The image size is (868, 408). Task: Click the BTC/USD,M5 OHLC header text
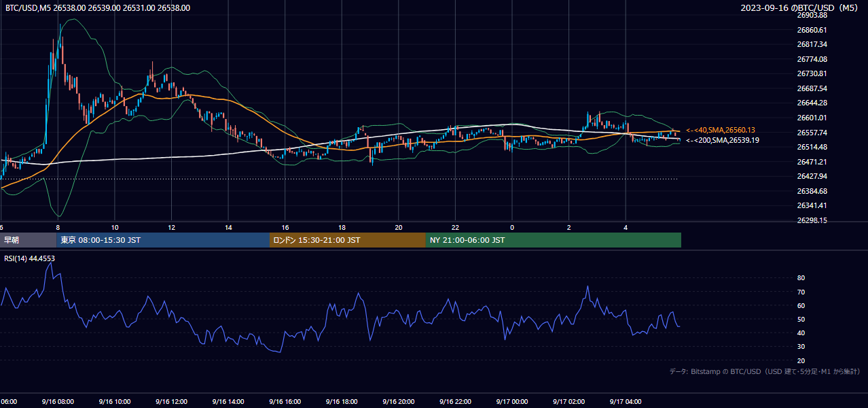[x=98, y=8]
